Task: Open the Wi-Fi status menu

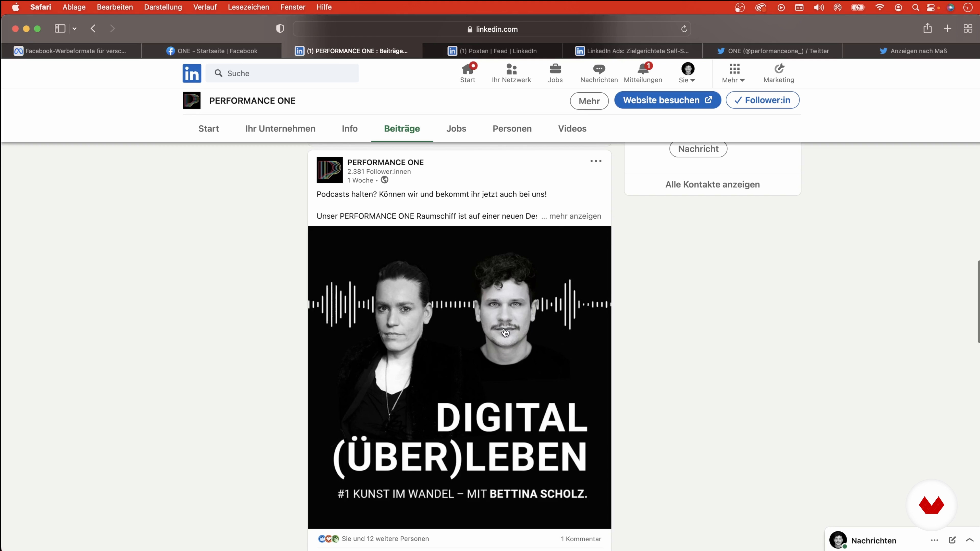Action: [x=879, y=7]
